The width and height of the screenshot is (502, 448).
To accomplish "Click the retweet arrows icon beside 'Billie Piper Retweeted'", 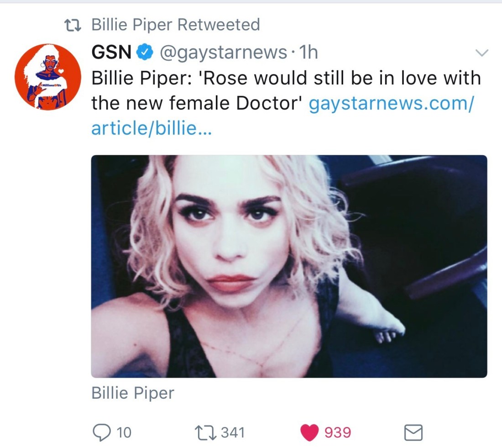I will [72, 25].
